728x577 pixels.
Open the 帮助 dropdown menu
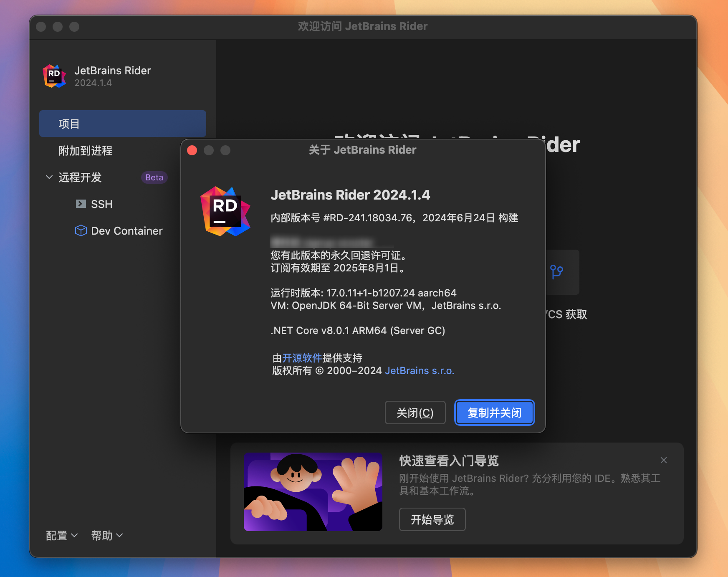[107, 535]
